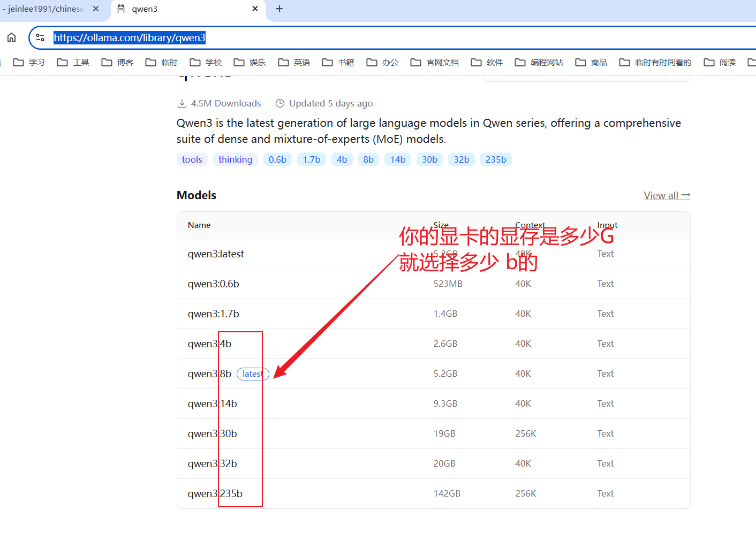
Task: Expand the 软件 bookmark folder
Action: click(x=487, y=63)
